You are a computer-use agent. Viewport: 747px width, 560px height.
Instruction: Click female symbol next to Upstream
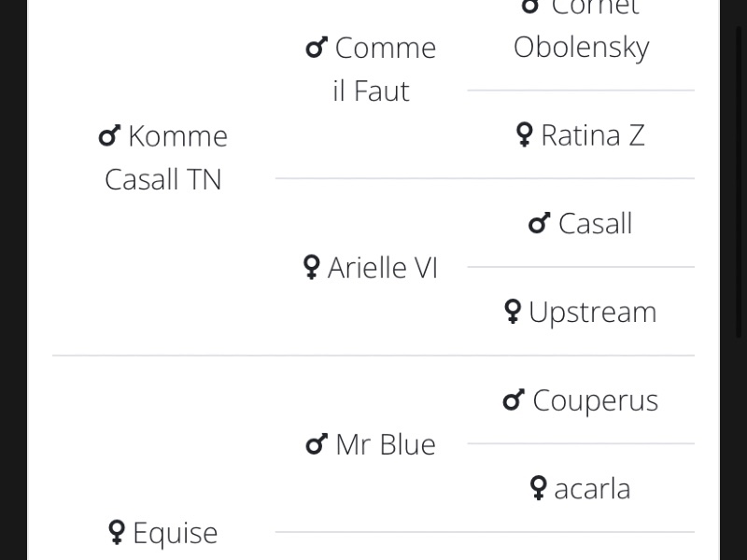click(x=512, y=312)
